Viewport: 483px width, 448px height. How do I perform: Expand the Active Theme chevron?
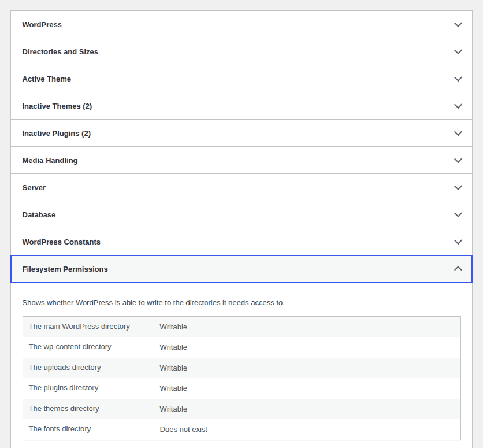458,79
